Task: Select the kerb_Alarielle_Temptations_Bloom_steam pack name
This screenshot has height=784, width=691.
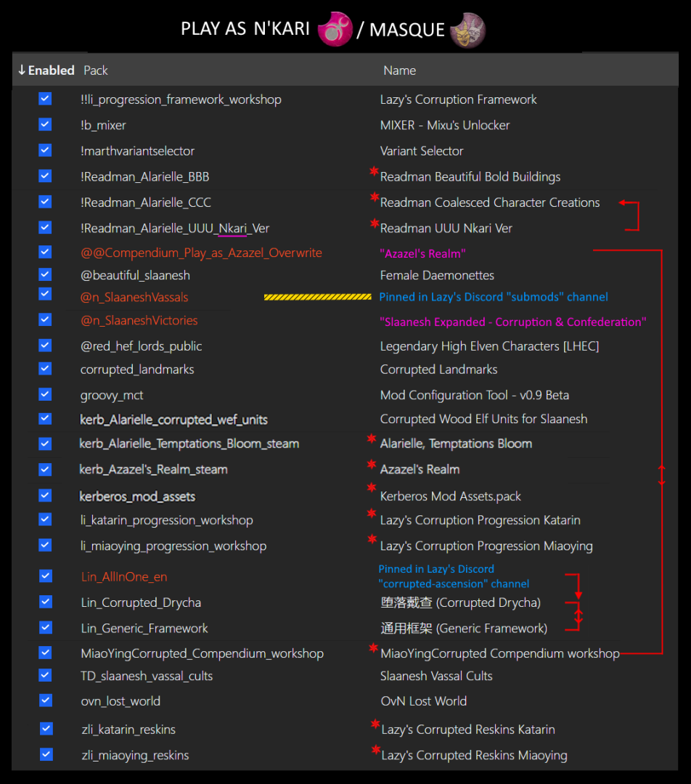Action: (x=189, y=444)
